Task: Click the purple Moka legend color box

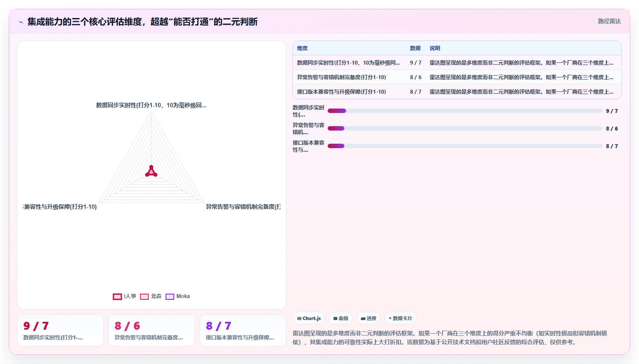Action: click(170, 296)
